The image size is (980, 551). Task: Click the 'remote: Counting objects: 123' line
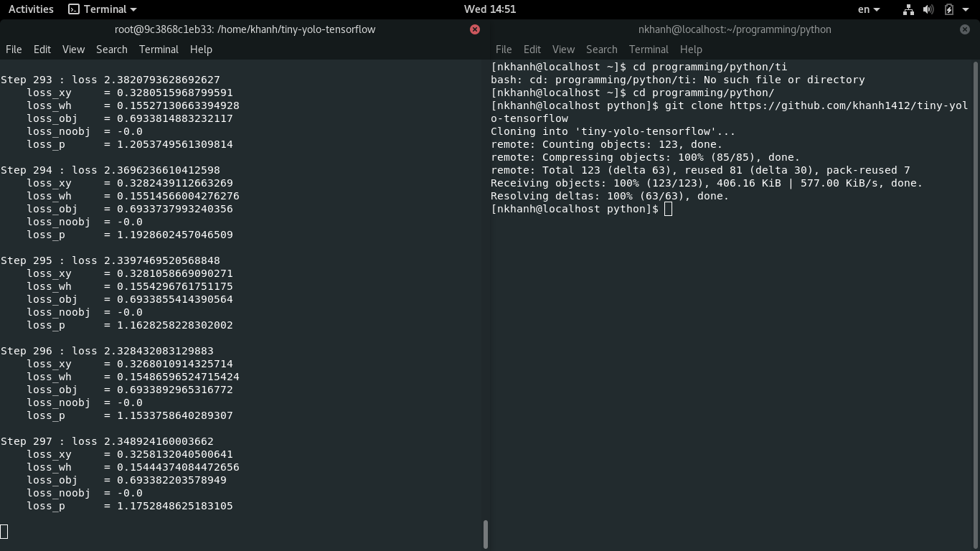pyautogui.click(x=607, y=144)
